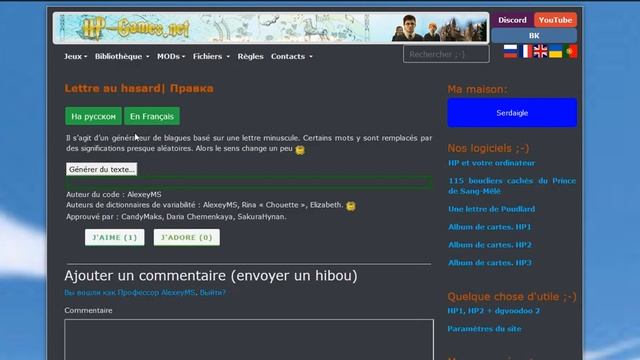Expand the Bibliothèque dropdown menu
The image size is (640, 360).
coord(122,56)
